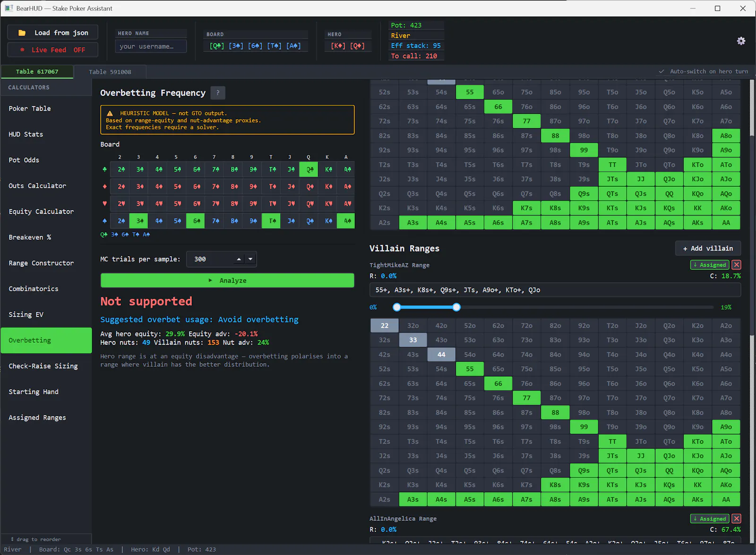Click the hero cards K♦ Q♦ display
756x555 pixels.
(347, 46)
